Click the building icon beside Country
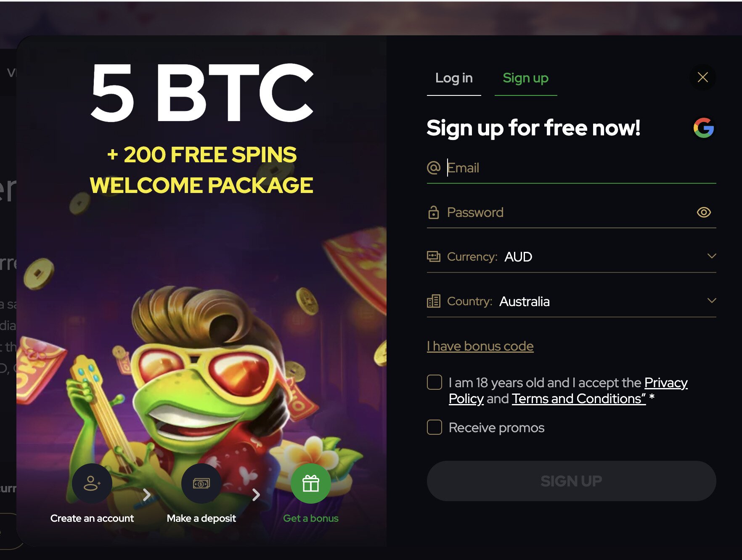 (433, 301)
